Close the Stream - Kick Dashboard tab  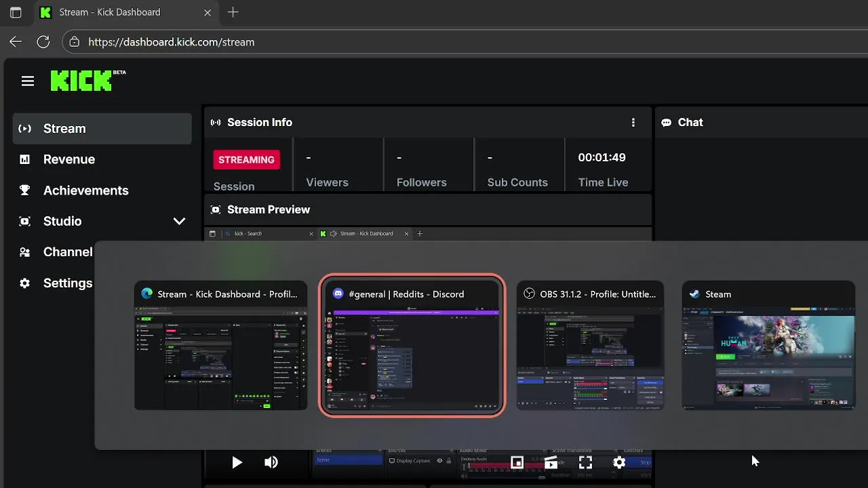tap(208, 12)
